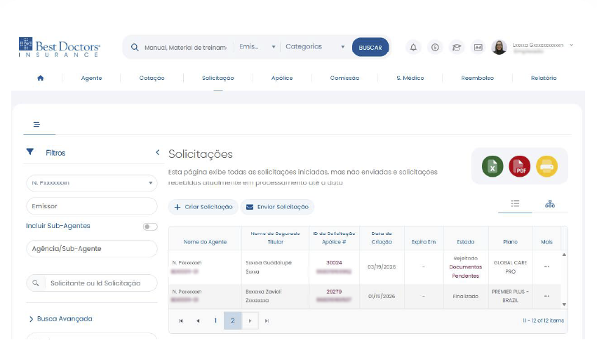Click Enviar Solicitação button
The image size is (597, 364).
277,207
